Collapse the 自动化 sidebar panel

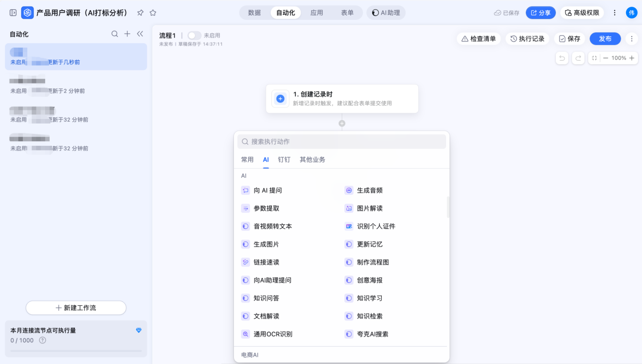coord(140,34)
